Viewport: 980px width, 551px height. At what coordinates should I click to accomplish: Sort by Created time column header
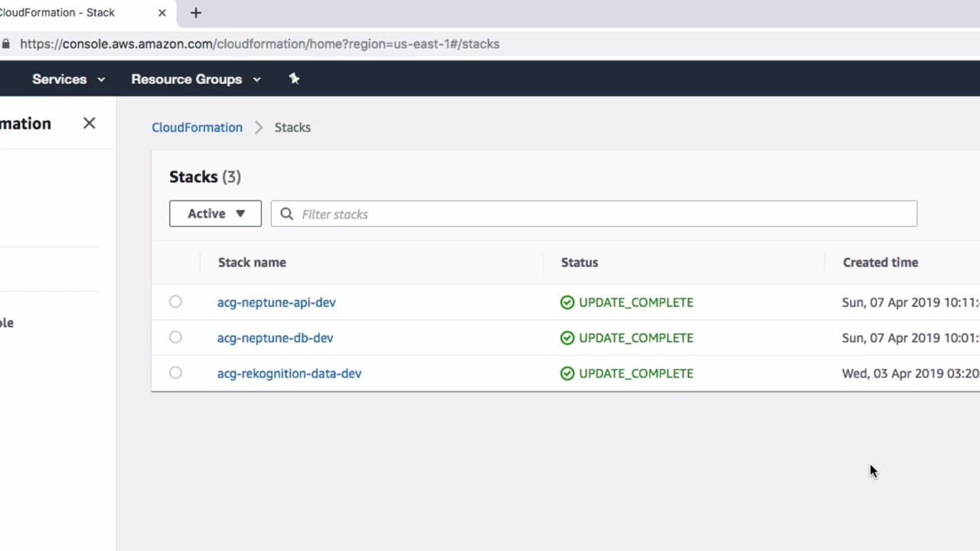(880, 262)
